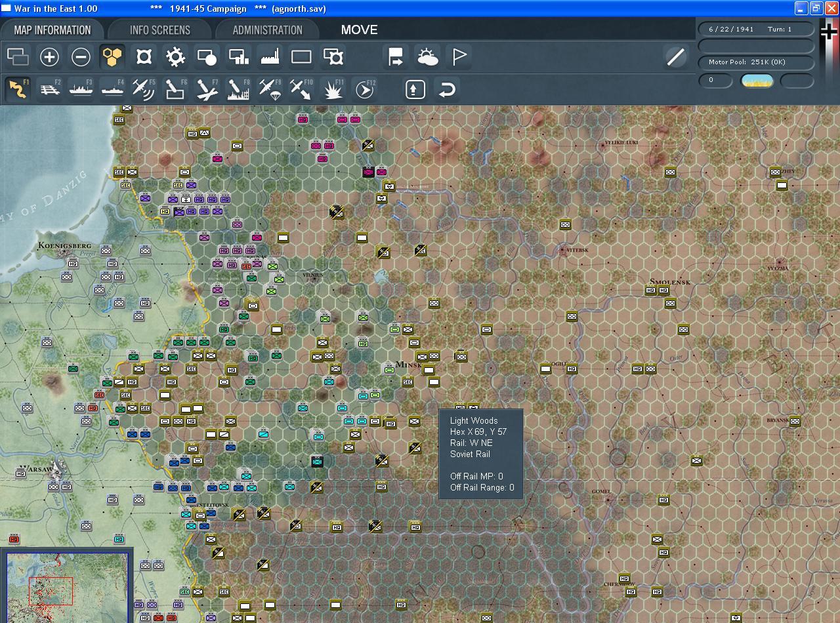
Task: Toggle the unit counters display icon
Action: (18, 57)
